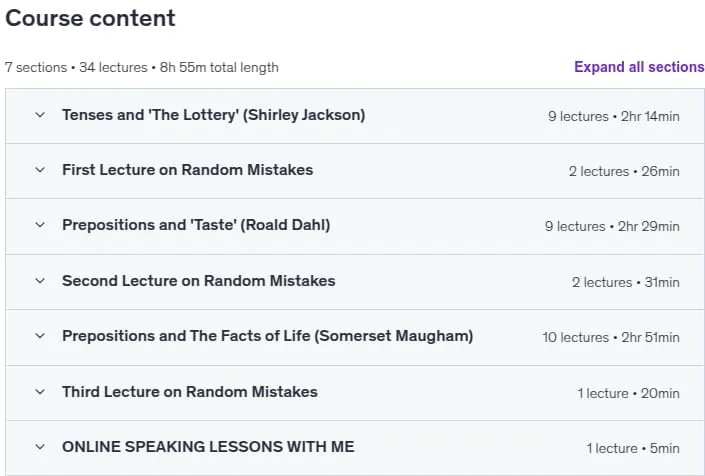Click the '9 lectures • 2hr 14min' label
Viewport: 705px width, 476px height.
pos(614,116)
